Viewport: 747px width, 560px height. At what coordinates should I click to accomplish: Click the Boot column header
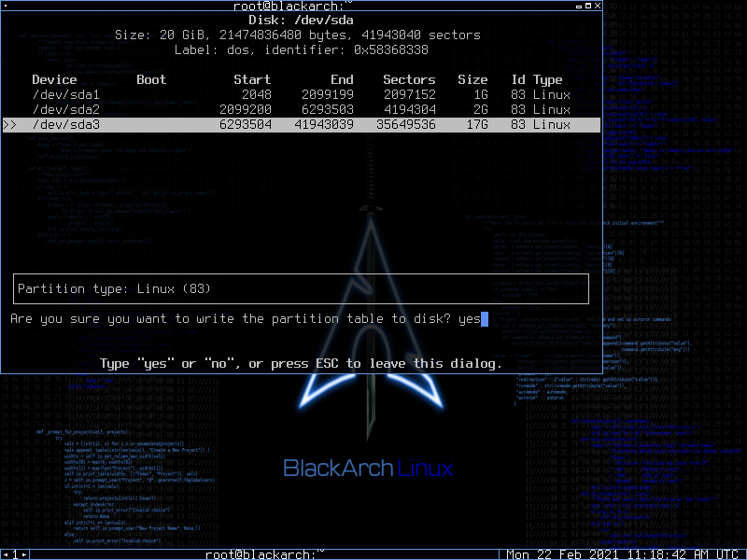(x=151, y=79)
